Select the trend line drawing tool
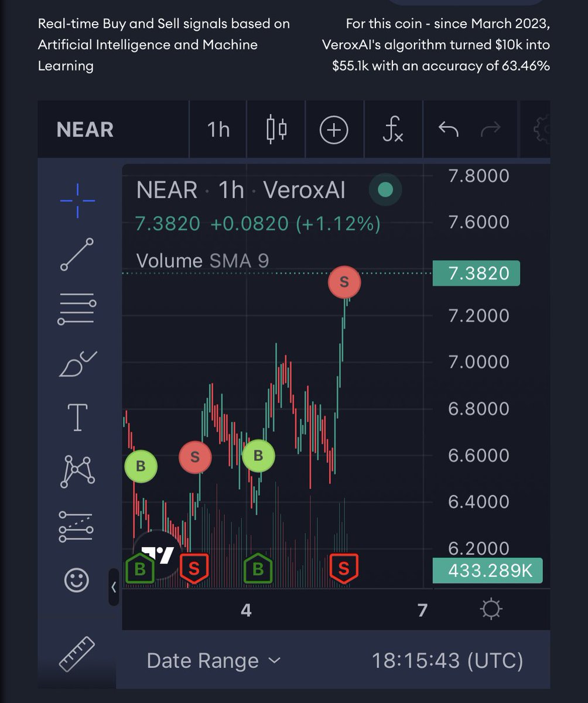 coord(77,254)
